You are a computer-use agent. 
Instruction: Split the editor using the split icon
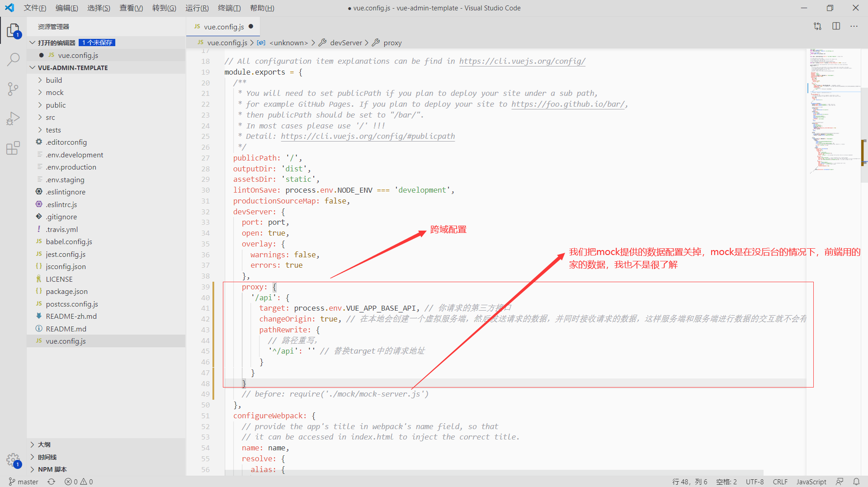point(836,26)
